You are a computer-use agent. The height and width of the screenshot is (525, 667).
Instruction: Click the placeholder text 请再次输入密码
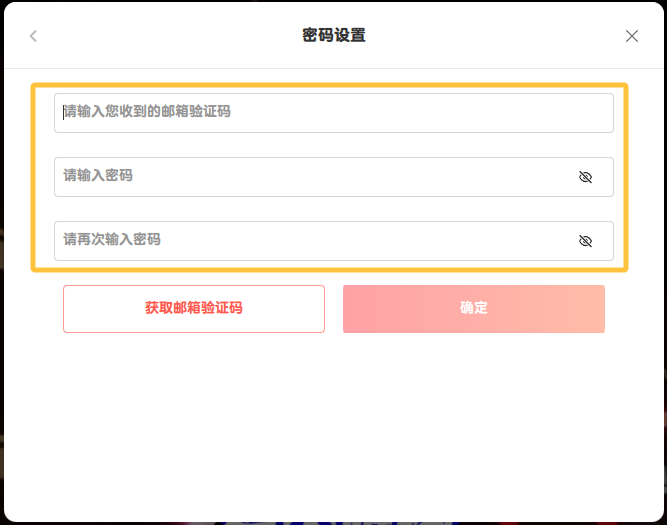pos(112,240)
